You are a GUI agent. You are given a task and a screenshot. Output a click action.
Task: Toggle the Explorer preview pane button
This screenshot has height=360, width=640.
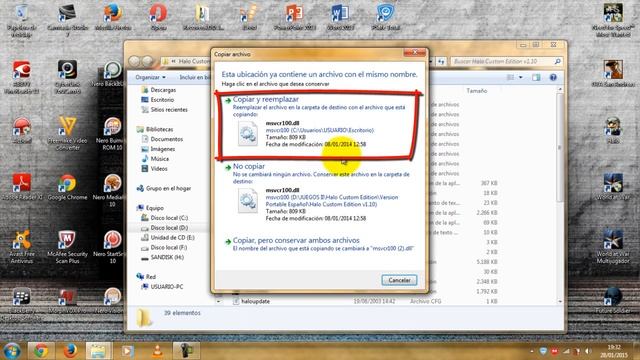pos(536,77)
